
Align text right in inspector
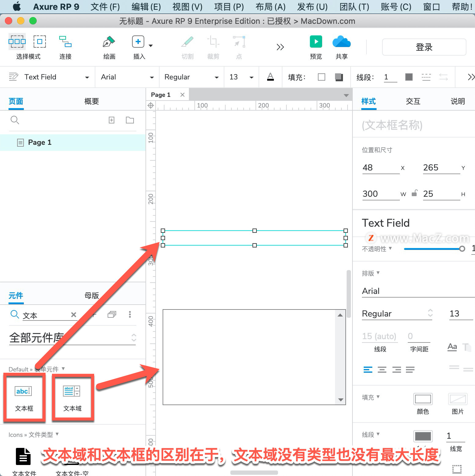[x=396, y=370]
